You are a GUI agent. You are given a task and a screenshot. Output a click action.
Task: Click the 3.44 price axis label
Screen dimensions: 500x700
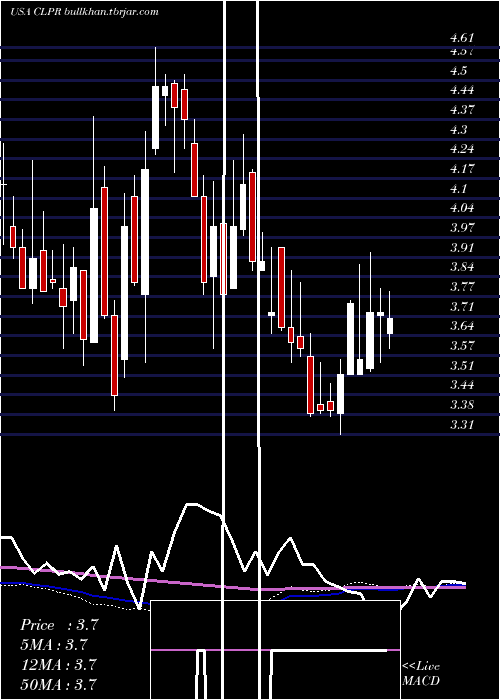(x=462, y=385)
